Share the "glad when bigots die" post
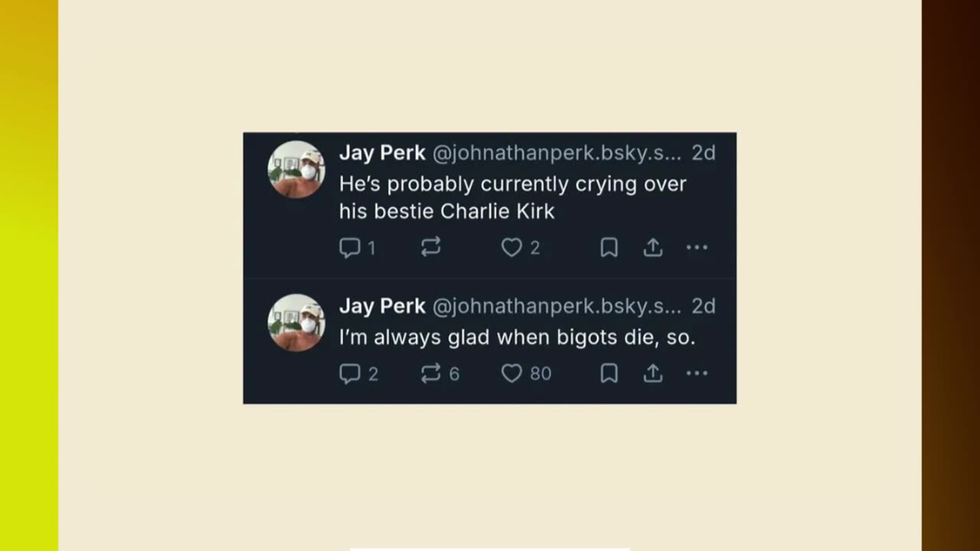Image resolution: width=980 pixels, height=551 pixels. point(652,373)
